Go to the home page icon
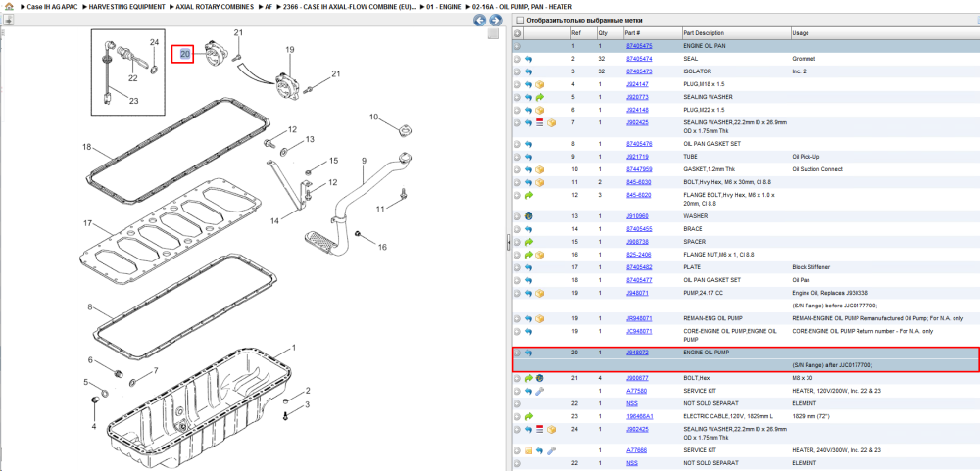The image size is (980, 471). click(x=9, y=6)
